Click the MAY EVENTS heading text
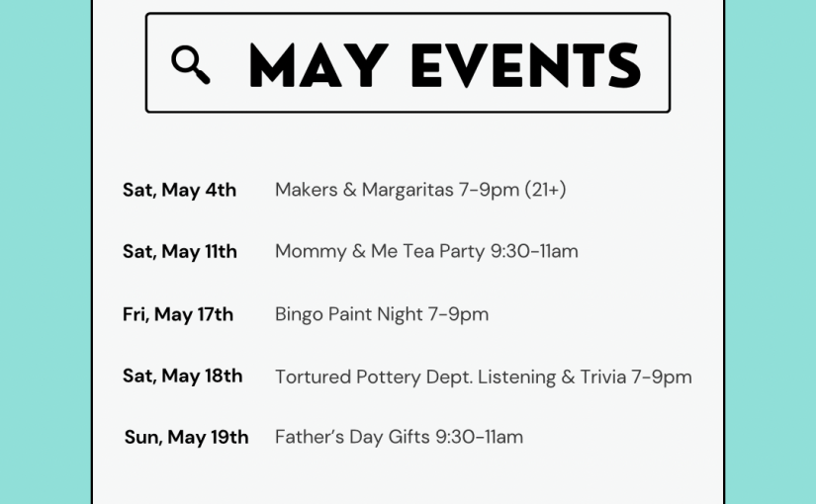The height and width of the screenshot is (504, 816). [x=445, y=65]
